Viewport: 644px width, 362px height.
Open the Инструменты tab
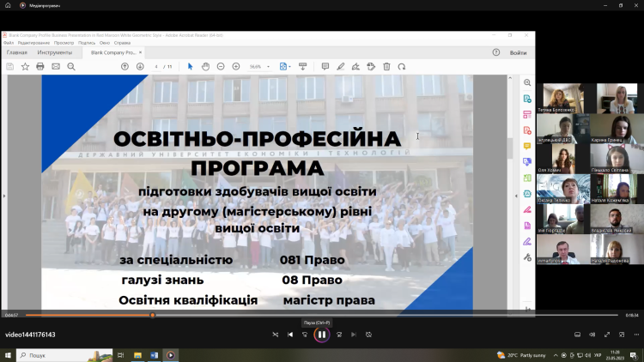(54, 52)
